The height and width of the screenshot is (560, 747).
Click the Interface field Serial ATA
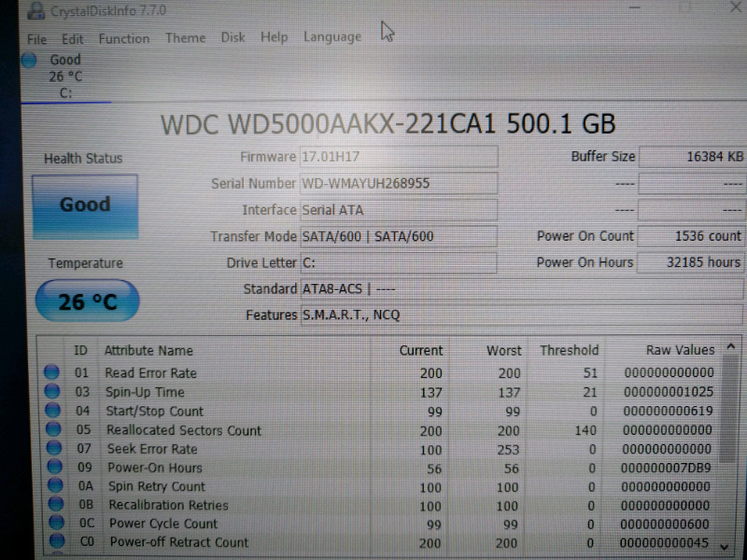[x=399, y=210]
